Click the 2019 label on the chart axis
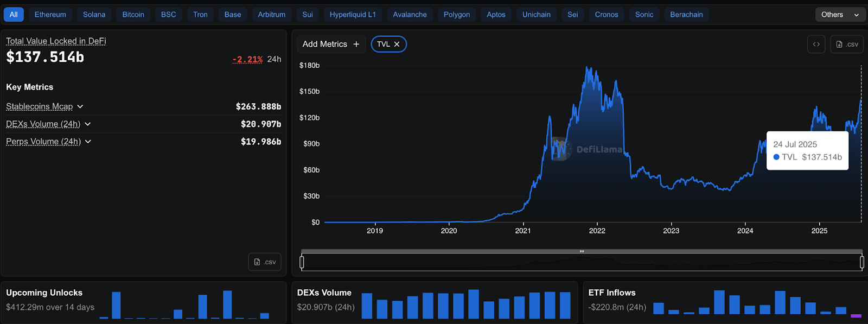This screenshot has height=324, width=868. (375, 231)
